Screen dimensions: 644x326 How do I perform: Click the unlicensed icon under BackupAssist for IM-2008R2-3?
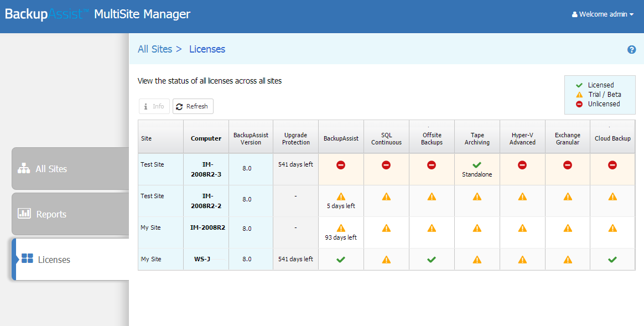[x=341, y=165]
